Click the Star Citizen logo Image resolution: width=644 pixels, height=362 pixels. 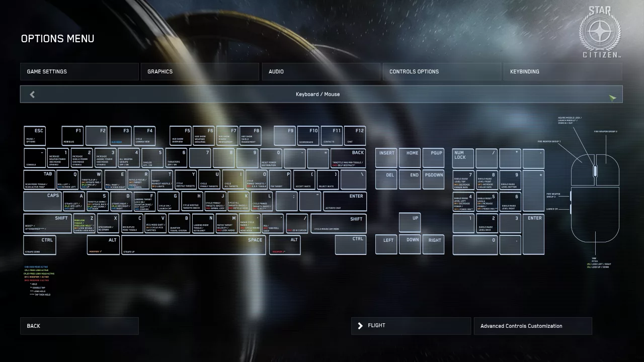click(x=600, y=32)
